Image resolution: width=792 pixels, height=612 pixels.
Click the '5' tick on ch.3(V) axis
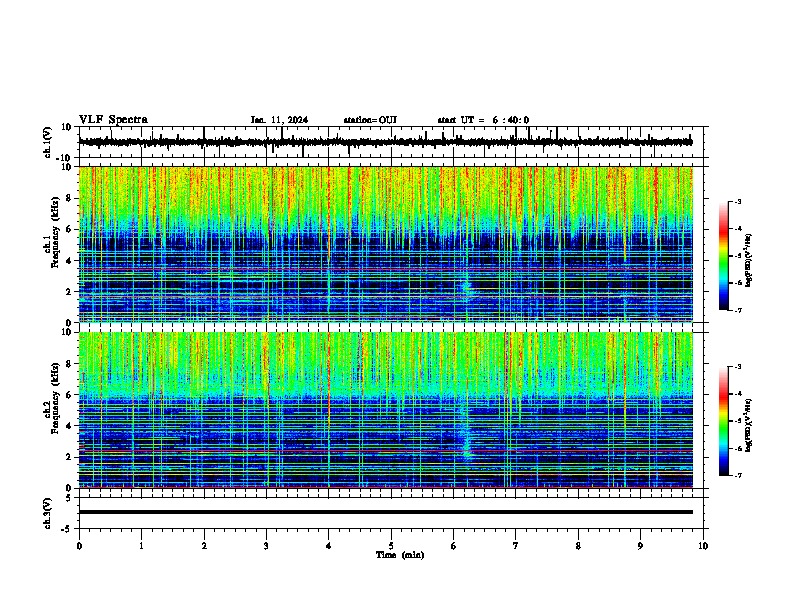[69, 497]
